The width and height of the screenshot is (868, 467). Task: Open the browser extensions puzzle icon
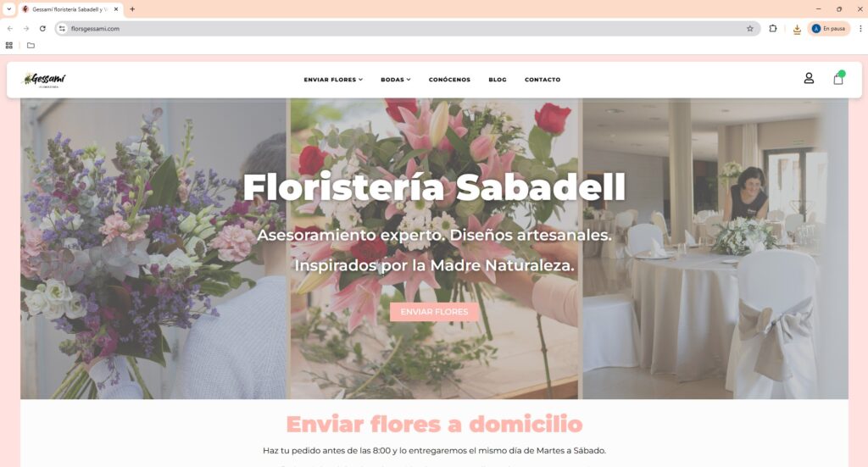[773, 29]
